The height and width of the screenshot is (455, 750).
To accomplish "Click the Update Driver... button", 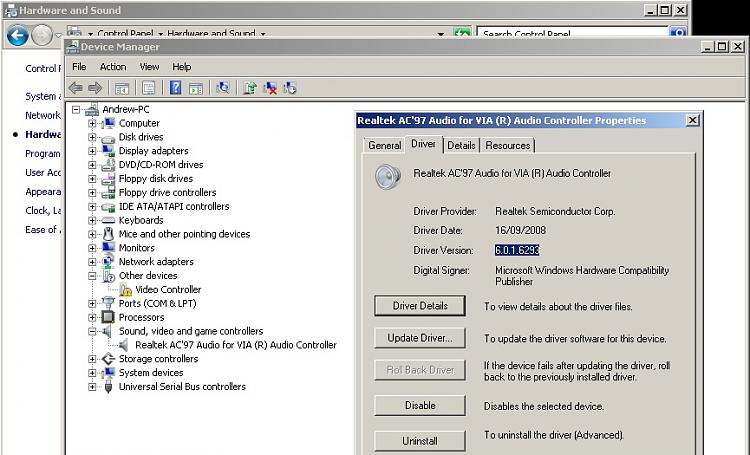I will pos(420,338).
